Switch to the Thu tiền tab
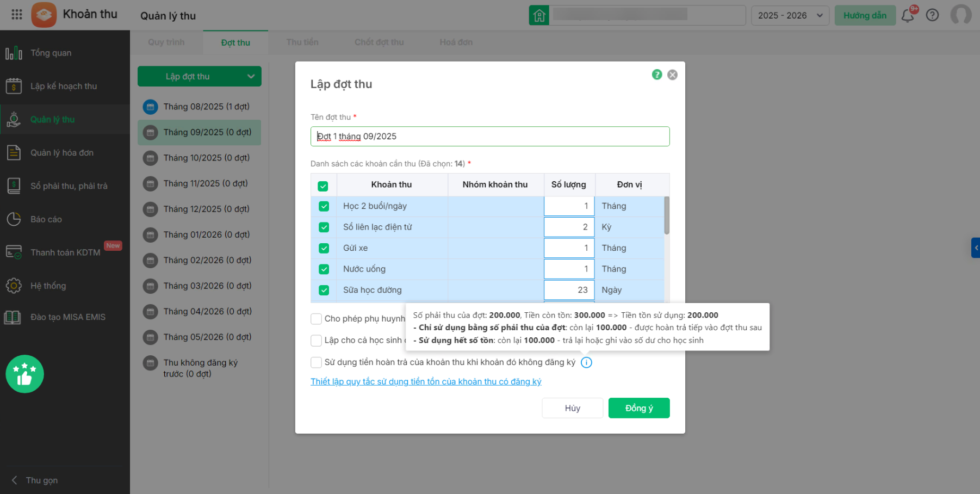The image size is (980, 494). [x=302, y=42]
